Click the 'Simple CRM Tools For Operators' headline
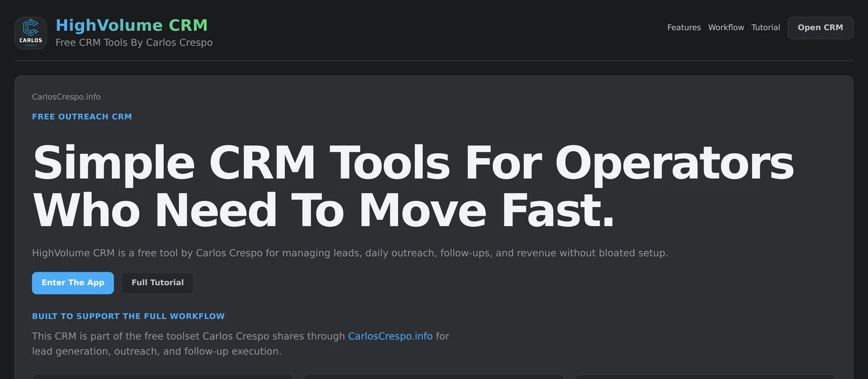The width and height of the screenshot is (868, 379). click(x=414, y=186)
